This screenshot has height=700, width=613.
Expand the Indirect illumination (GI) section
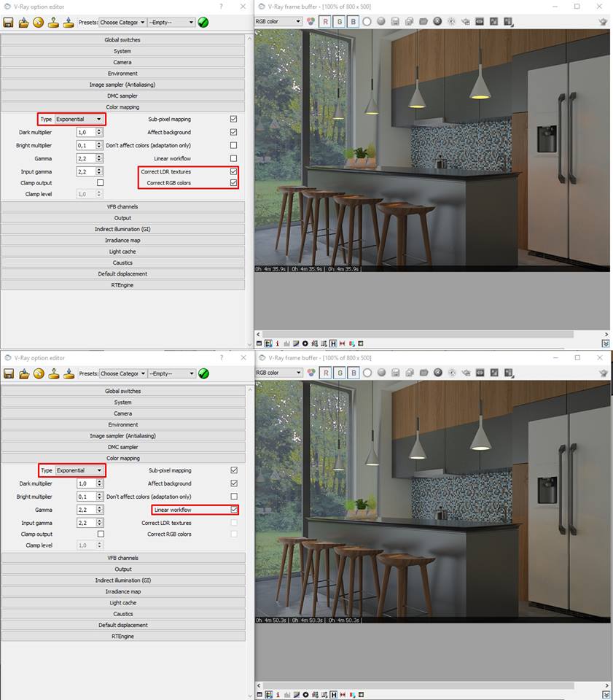[x=122, y=227]
